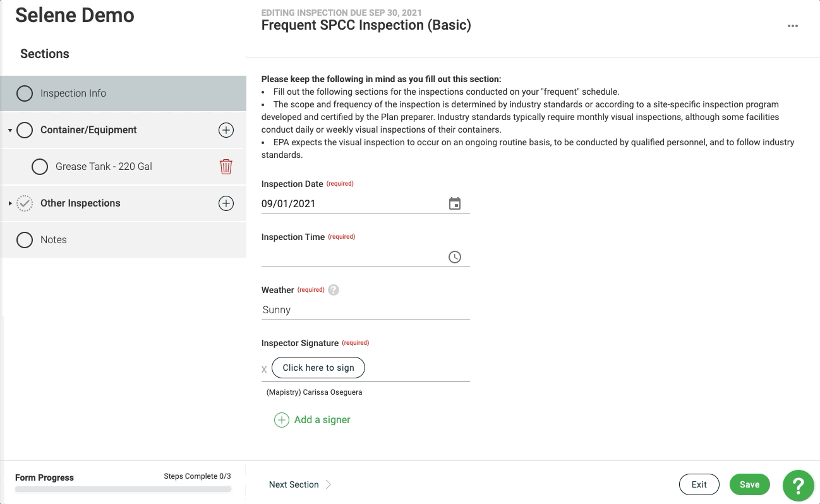Add a new Other Inspections item with plus
820x504 pixels.
(226, 203)
